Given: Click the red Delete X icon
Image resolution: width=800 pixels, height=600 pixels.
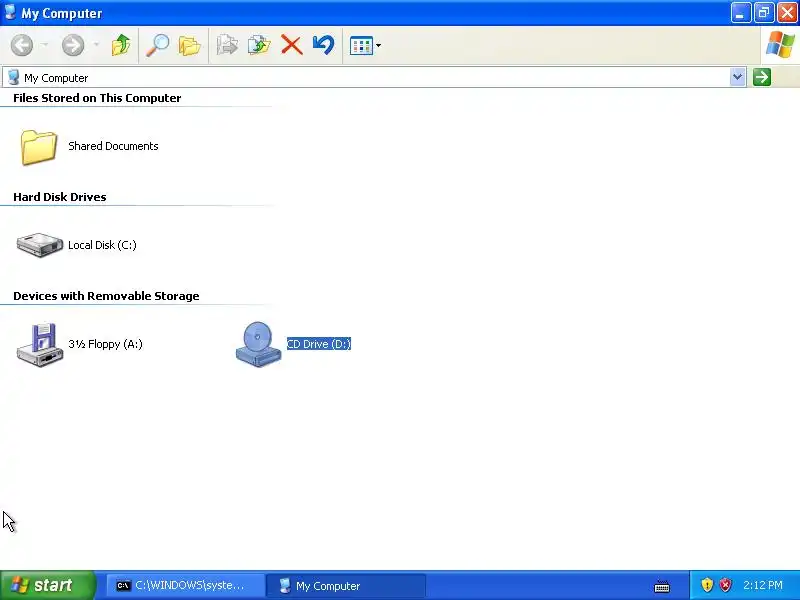Looking at the screenshot, I should tap(291, 45).
